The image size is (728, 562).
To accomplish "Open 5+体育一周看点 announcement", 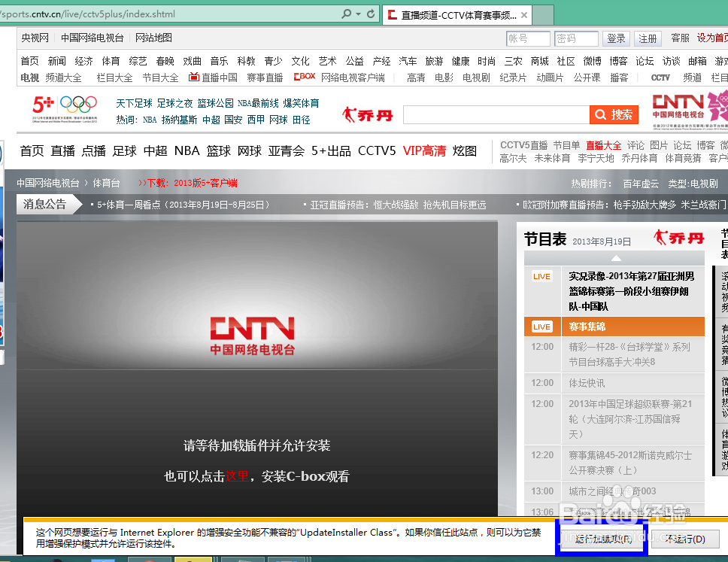I will pos(183,205).
